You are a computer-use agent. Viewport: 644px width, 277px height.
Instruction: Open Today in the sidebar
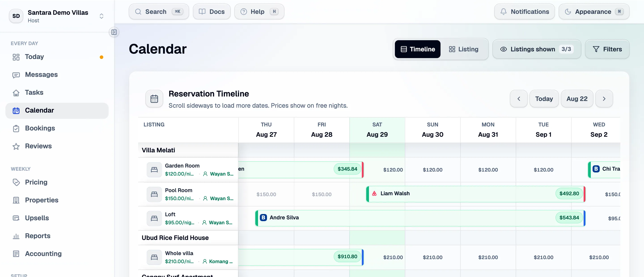pyautogui.click(x=57, y=57)
